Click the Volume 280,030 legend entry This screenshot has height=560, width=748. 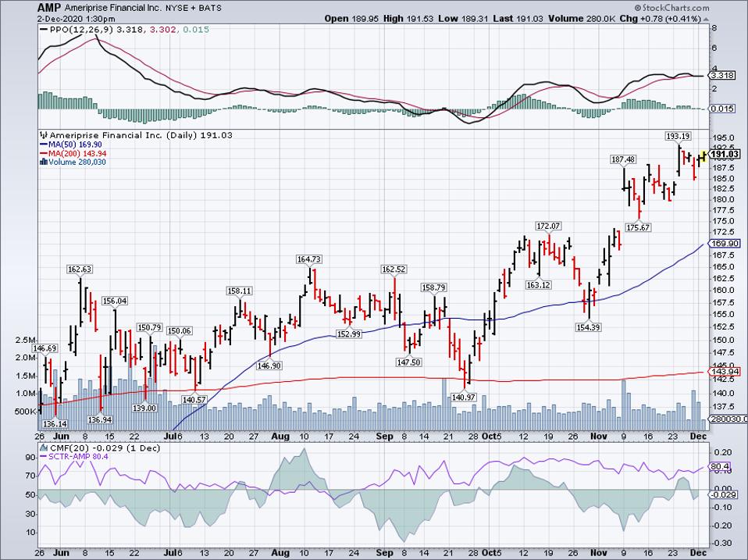click(78, 162)
